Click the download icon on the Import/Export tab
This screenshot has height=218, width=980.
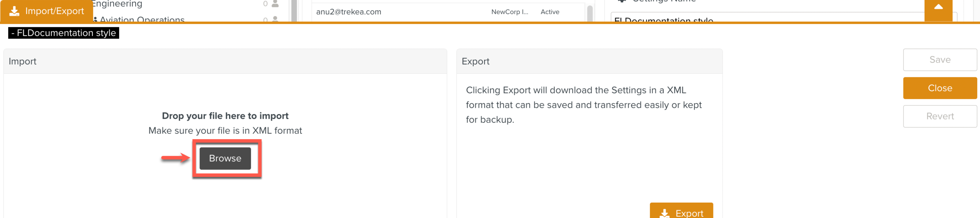tap(15, 11)
